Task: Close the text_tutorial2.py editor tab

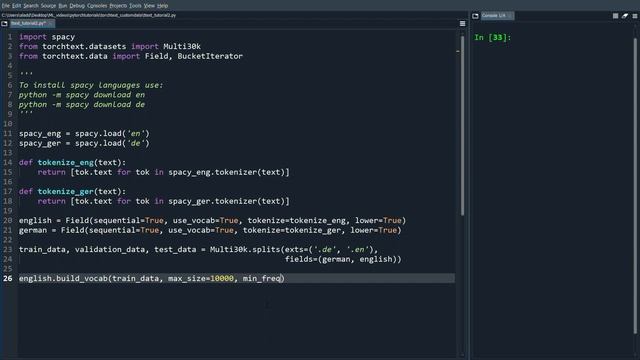Action: click(x=51, y=23)
